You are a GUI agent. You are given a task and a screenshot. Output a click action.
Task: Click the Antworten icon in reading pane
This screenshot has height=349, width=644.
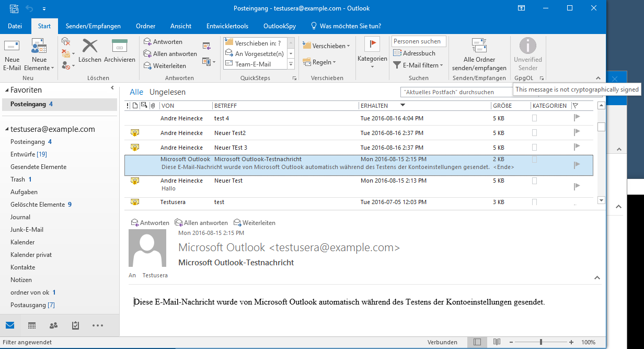pyautogui.click(x=149, y=223)
